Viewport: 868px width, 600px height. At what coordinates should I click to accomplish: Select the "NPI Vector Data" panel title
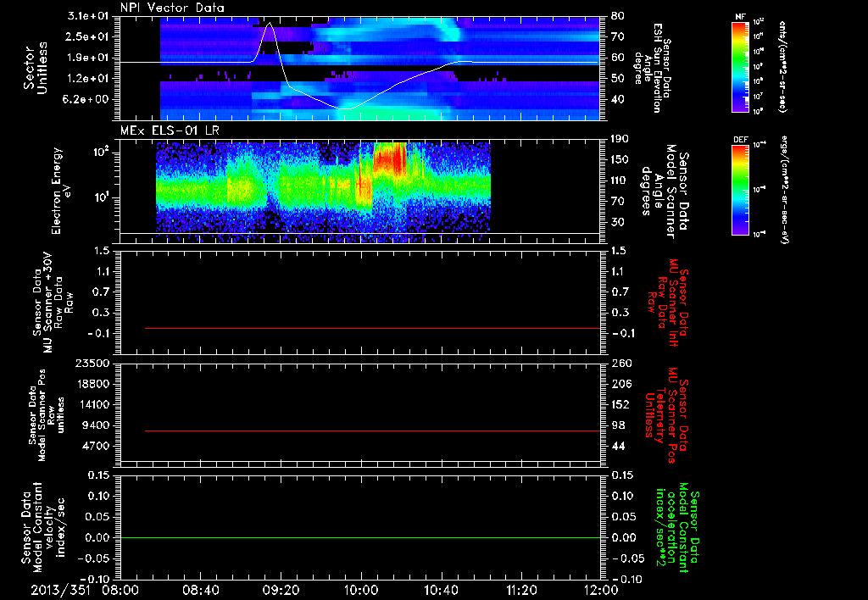click(173, 8)
